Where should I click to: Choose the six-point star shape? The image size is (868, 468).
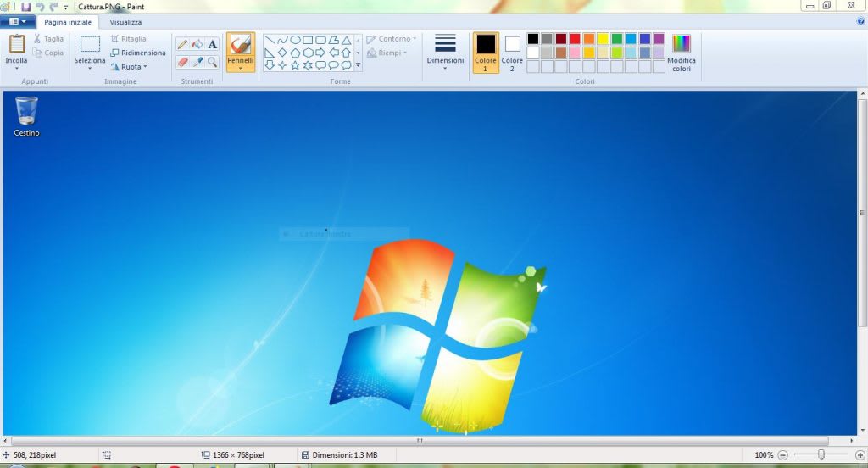(x=308, y=65)
